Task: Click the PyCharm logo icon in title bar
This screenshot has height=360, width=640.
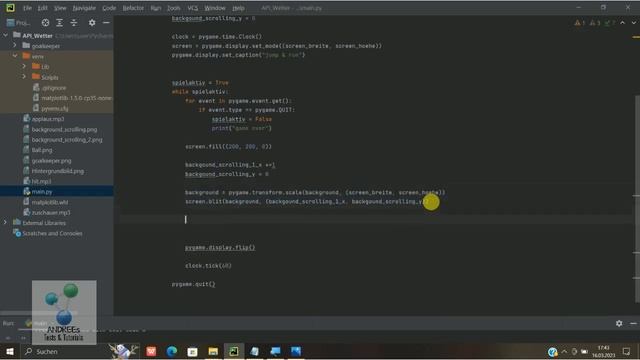Action: click(10, 7)
